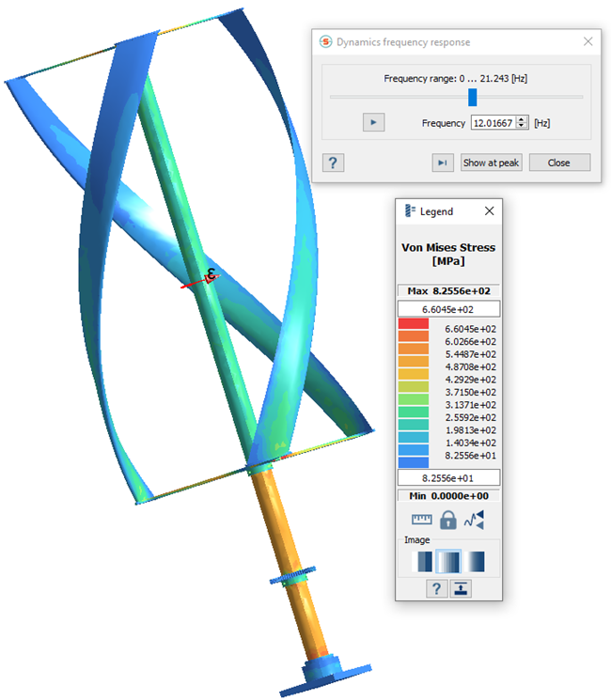This screenshot has width=611, height=700.
Task: Click the upper legend limit field 6.6045e+02
Action: (x=448, y=308)
